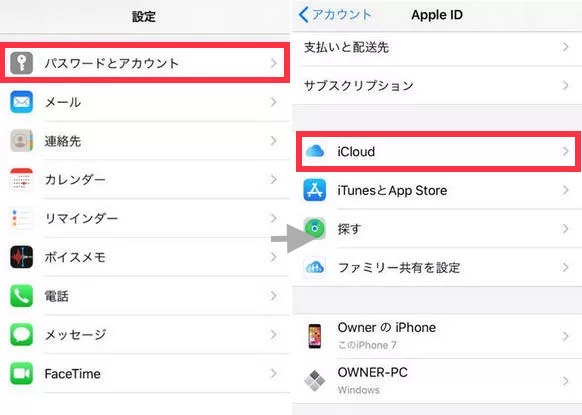Viewport: 582px width, 415px height.
Task: Open the FaceTime video camera icon
Action: 22,373
